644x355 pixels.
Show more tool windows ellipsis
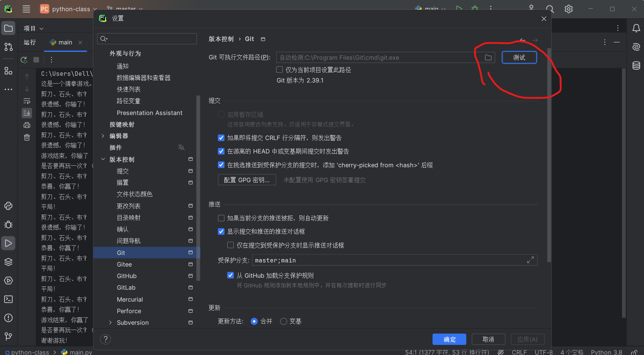click(x=8, y=90)
